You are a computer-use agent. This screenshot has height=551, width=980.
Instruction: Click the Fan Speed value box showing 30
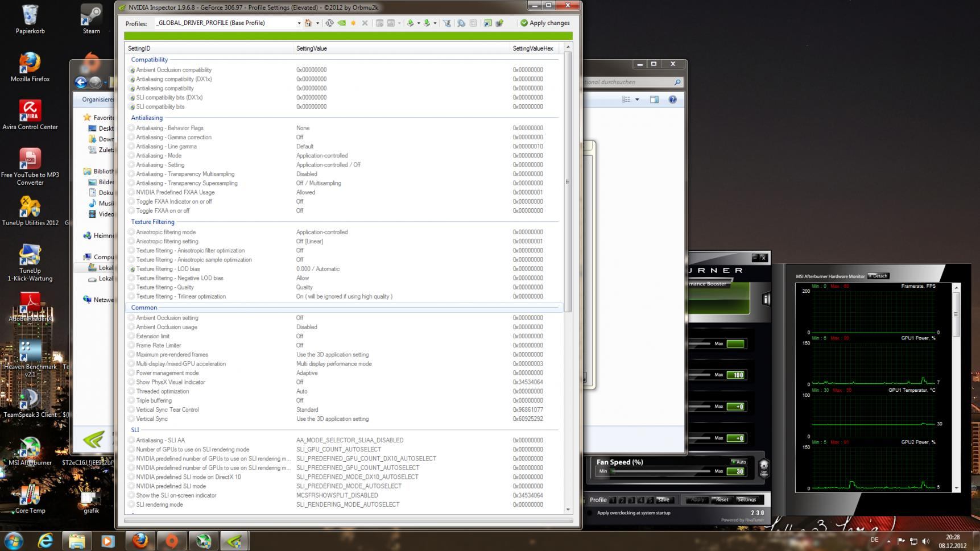coord(735,471)
